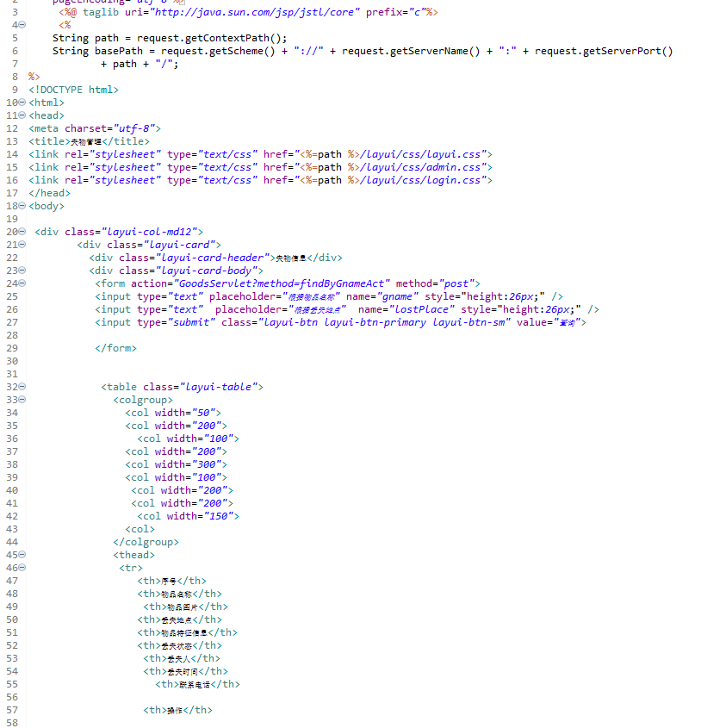Collapse the thead fold on line 45
The image size is (726, 728).
(22, 555)
